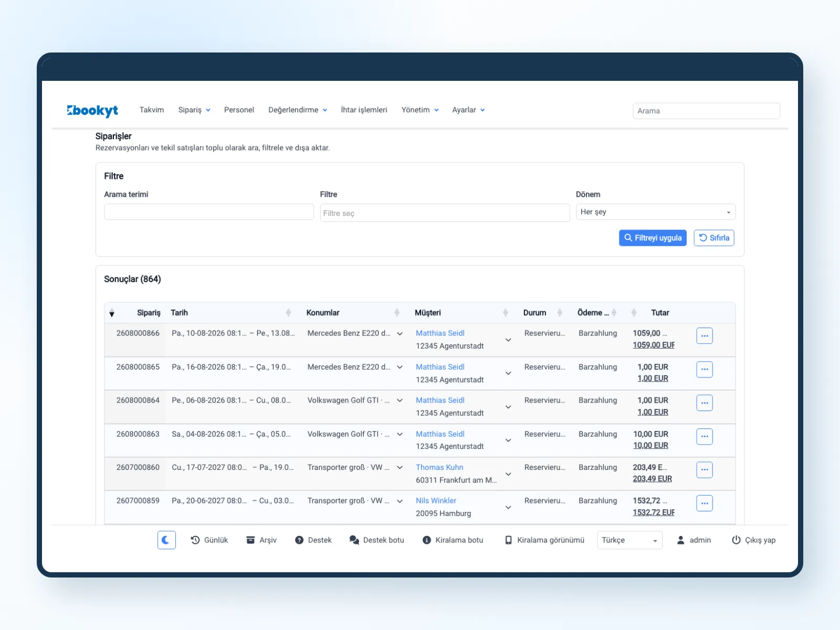840x630 pixels.
Task: Open Günlük history log
Action: (209, 540)
